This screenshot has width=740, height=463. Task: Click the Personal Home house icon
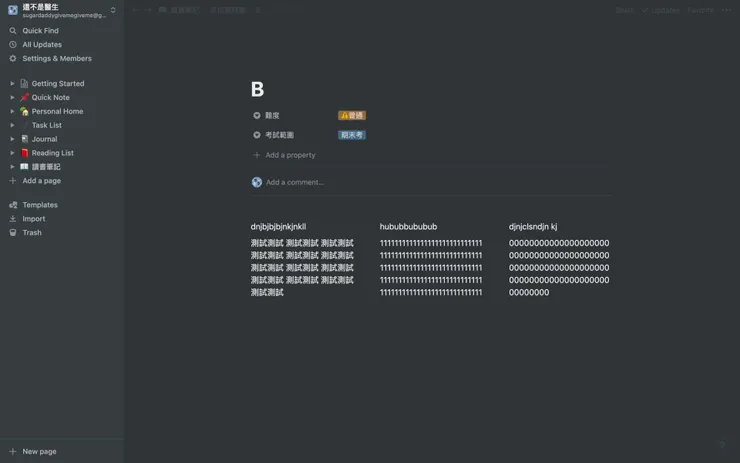click(x=24, y=111)
